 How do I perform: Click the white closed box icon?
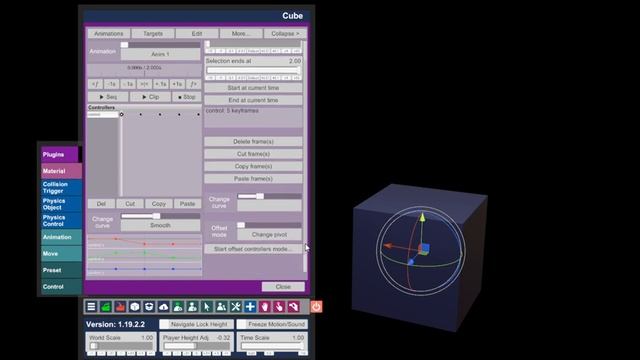(135, 307)
